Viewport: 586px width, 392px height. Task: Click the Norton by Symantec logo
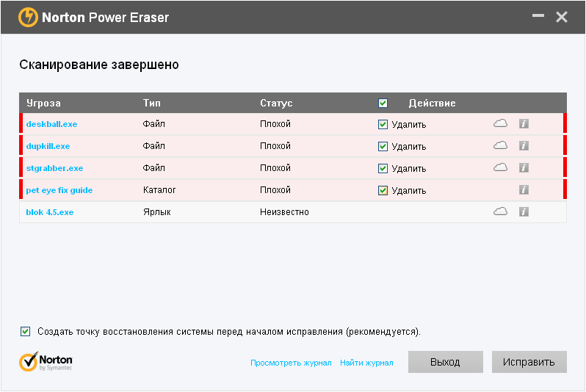46,361
